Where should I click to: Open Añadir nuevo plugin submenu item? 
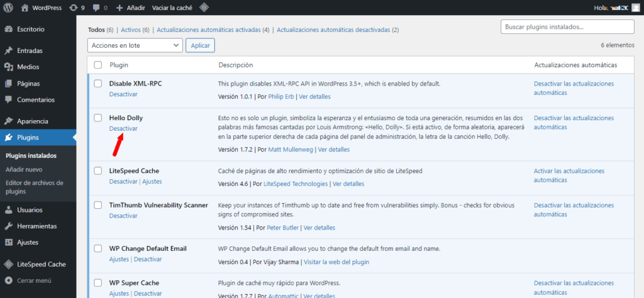tap(24, 170)
